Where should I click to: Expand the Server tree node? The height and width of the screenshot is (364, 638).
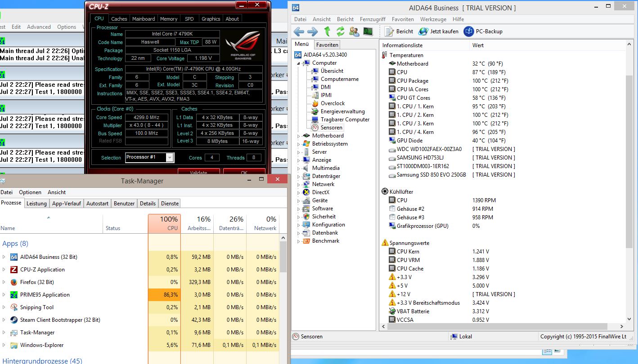pyautogui.click(x=298, y=152)
